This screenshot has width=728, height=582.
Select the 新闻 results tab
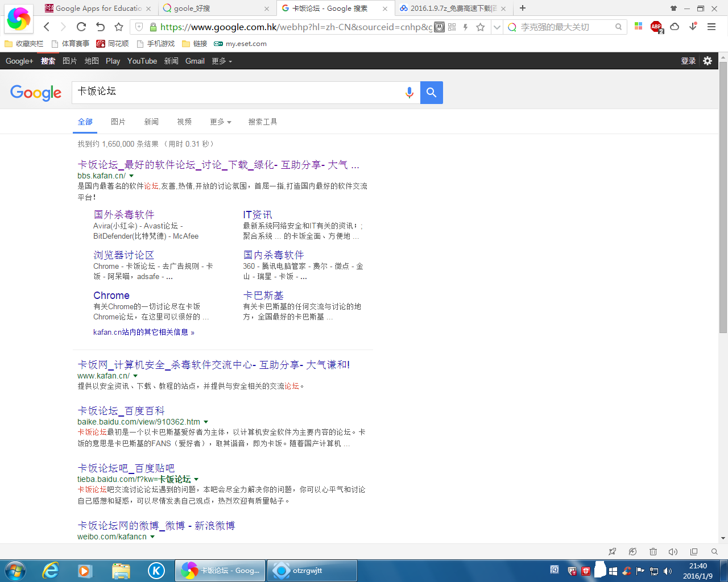tap(151, 122)
